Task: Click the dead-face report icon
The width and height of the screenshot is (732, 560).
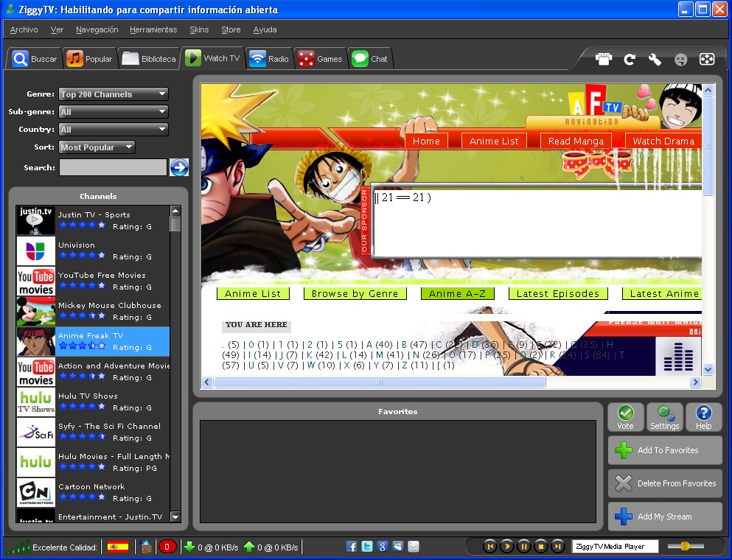Action: 680,59
